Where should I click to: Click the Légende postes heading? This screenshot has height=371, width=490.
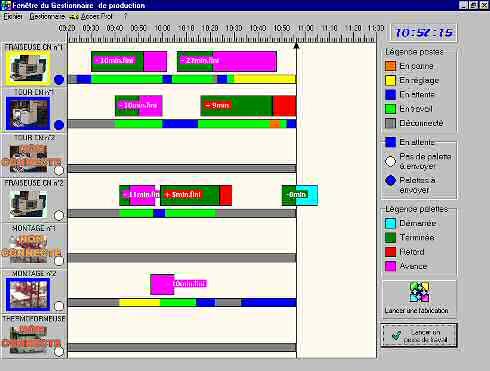(x=414, y=52)
